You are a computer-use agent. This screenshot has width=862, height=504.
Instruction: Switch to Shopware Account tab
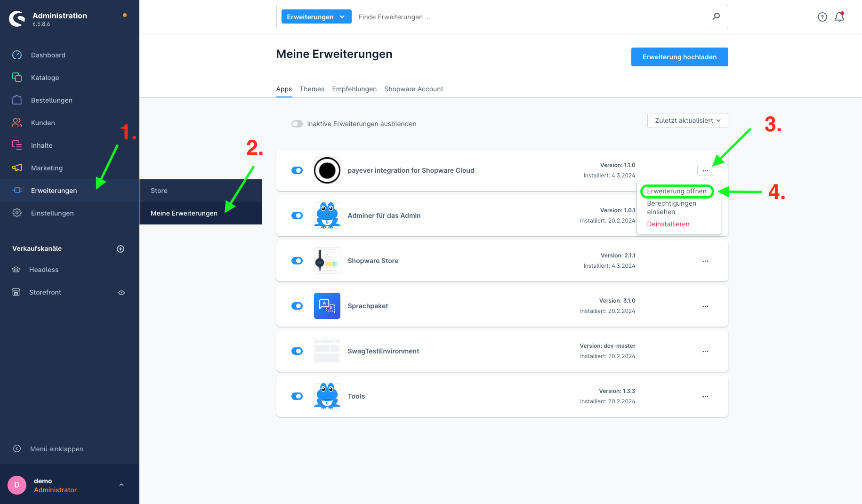pos(413,89)
